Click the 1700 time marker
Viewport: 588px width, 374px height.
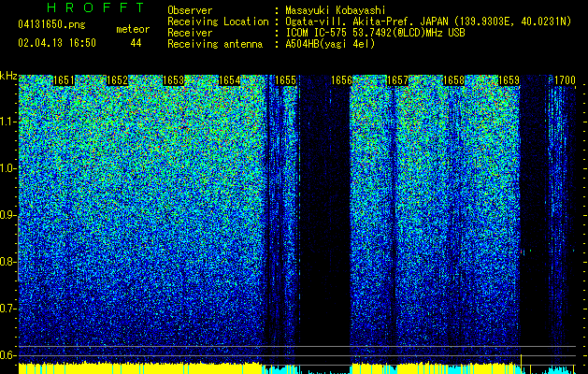click(565, 80)
